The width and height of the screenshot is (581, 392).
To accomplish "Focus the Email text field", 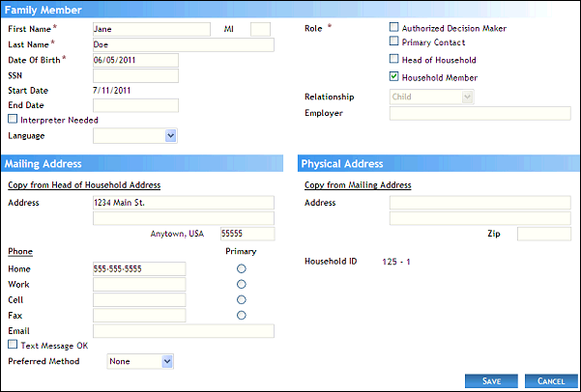I will [183, 330].
